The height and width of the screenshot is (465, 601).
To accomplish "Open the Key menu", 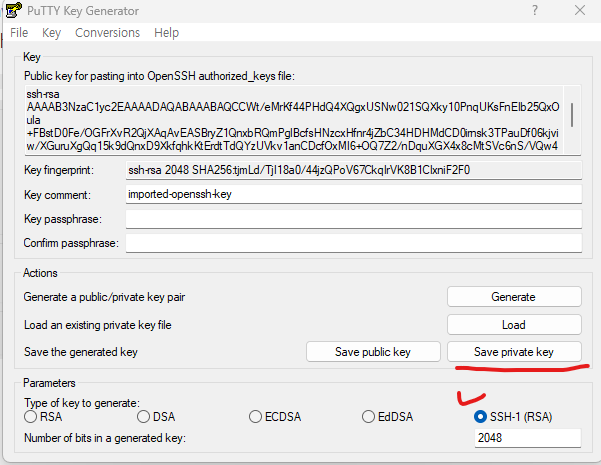I will [51, 33].
